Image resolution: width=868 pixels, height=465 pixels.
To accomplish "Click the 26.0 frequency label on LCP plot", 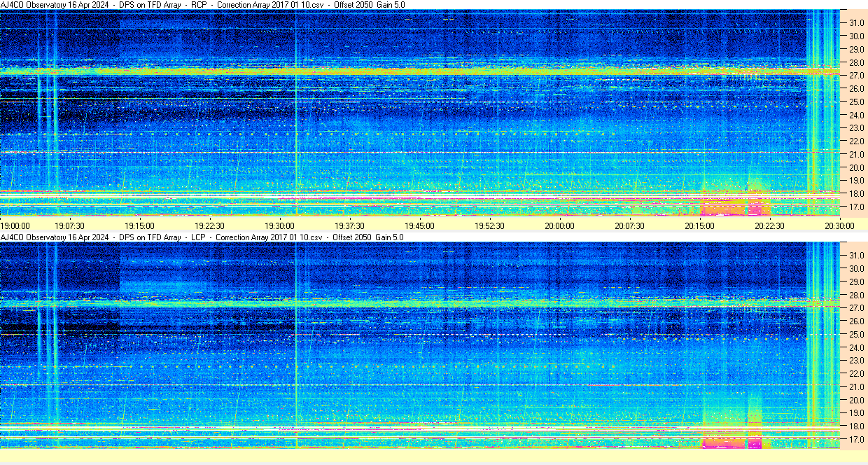I will pyautogui.click(x=857, y=321).
